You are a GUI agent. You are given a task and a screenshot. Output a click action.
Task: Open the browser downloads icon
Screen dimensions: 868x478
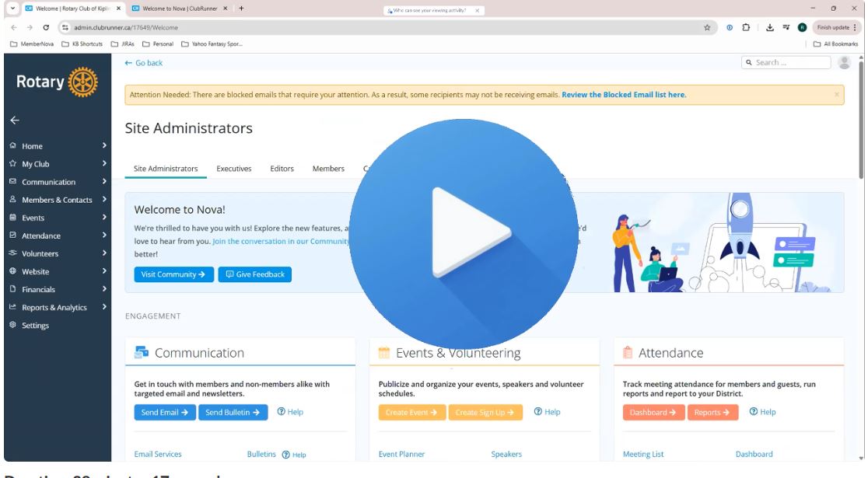(x=769, y=27)
